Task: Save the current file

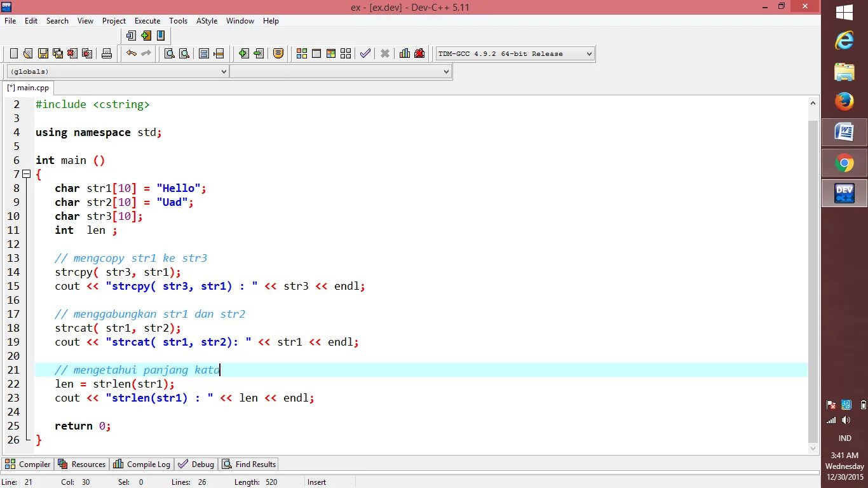Action: coord(43,53)
